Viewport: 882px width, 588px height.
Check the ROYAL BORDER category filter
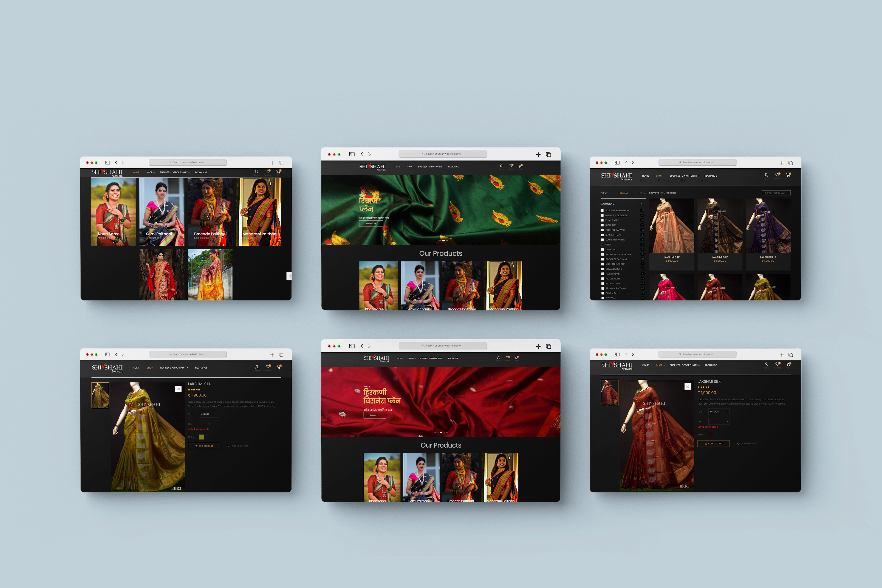click(x=602, y=269)
